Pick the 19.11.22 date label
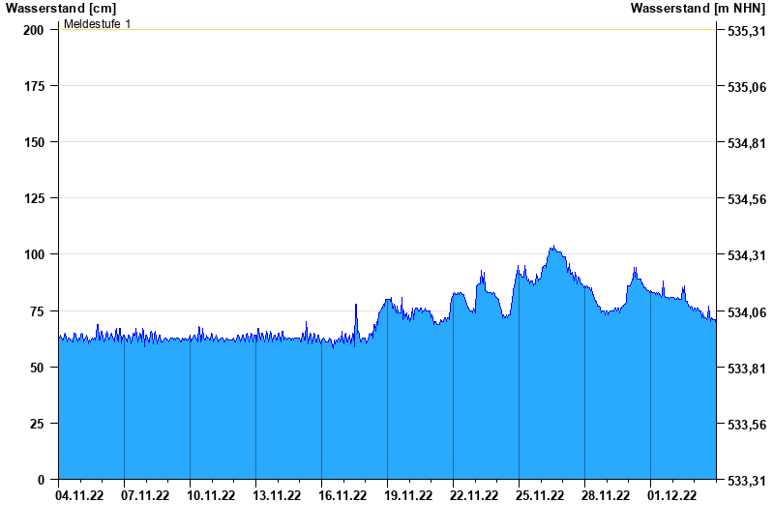 [x=408, y=496]
